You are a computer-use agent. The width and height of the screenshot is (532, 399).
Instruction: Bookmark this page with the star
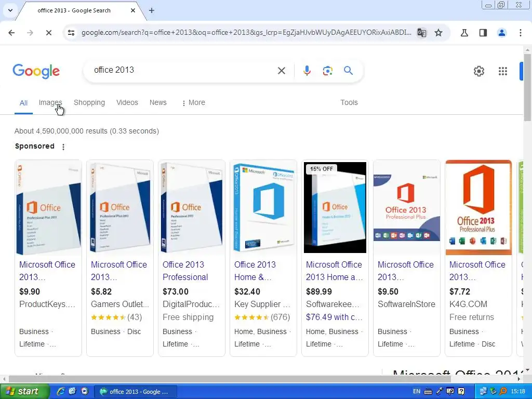point(438,33)
